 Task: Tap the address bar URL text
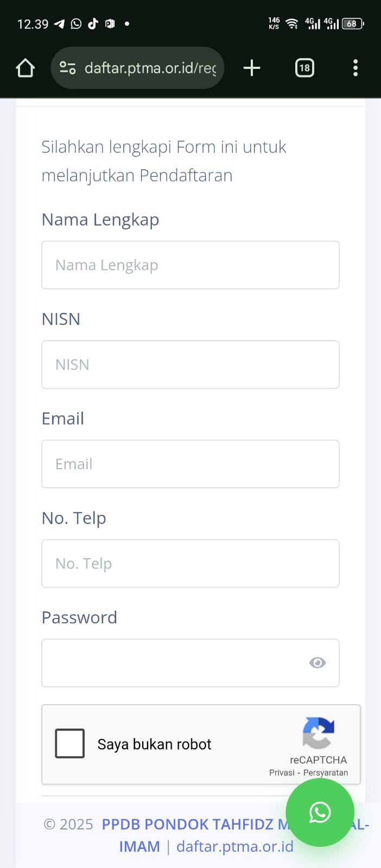pyautogui.click(x=150, y=68)
